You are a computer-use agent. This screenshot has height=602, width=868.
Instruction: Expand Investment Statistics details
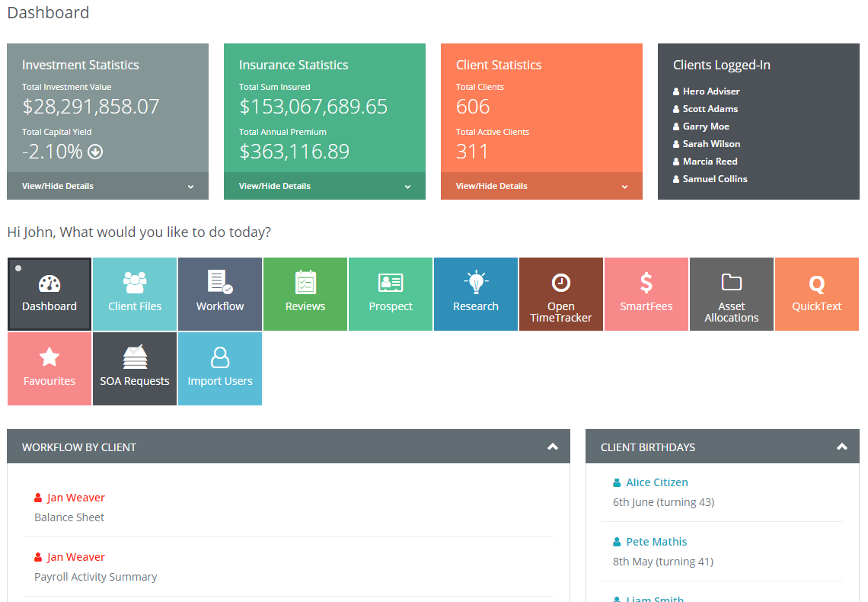(x=107, y=185)
